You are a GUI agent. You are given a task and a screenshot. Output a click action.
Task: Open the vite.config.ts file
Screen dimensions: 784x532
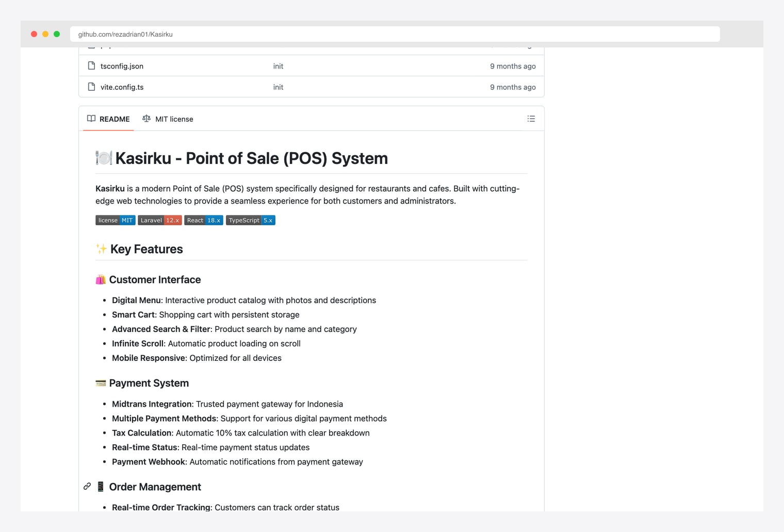122,87
